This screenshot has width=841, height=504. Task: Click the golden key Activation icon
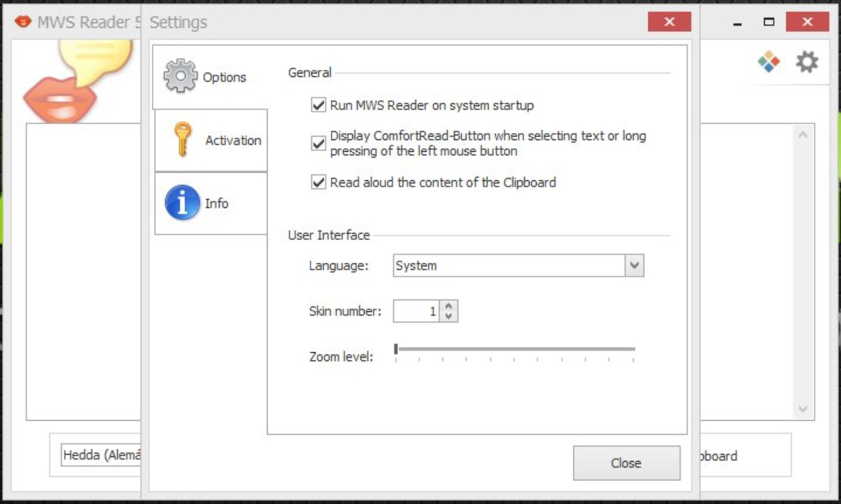coord(182,139)
